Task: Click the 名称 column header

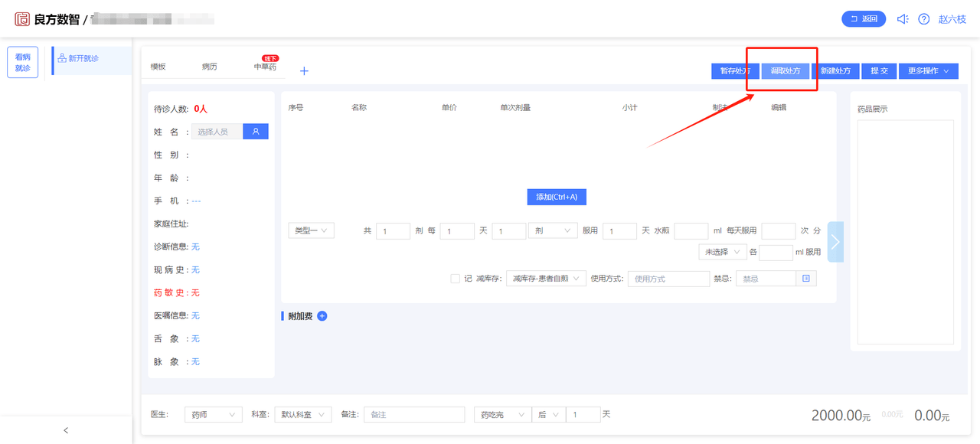Action: [359, 108]
